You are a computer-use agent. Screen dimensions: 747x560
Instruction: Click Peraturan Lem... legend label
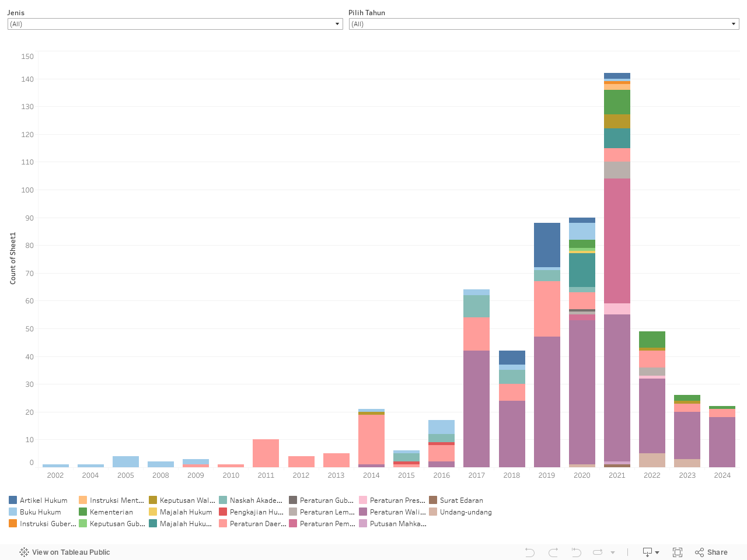click(327, 512)
